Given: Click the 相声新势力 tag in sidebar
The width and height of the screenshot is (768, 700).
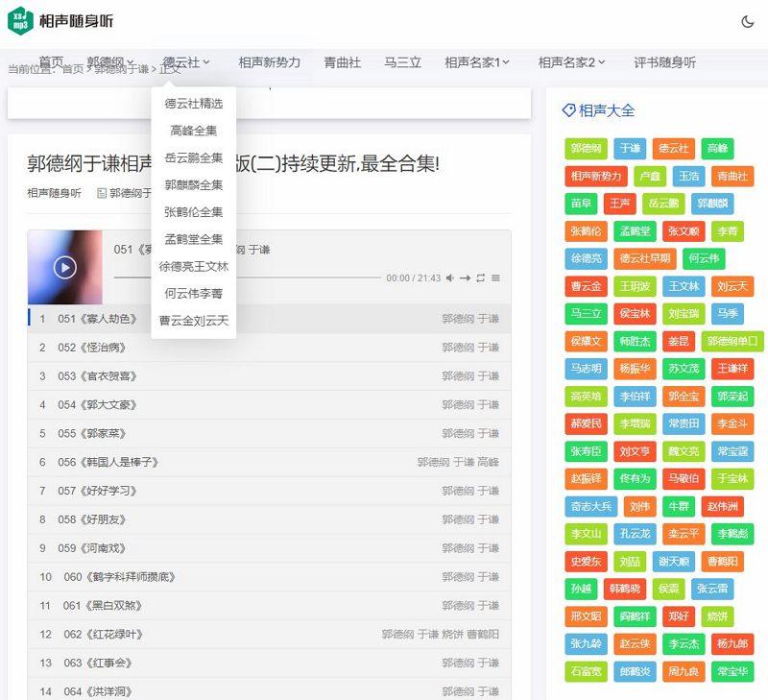Looking at the screenshot, I should point(595,177).
